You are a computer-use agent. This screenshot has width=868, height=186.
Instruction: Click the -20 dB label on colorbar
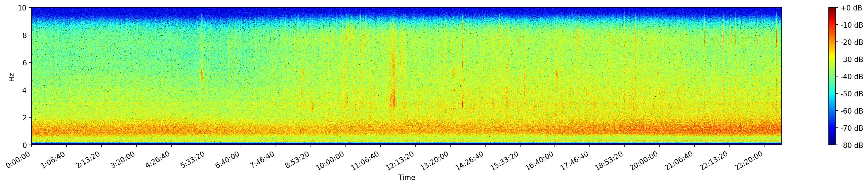[x=852, y=42]
